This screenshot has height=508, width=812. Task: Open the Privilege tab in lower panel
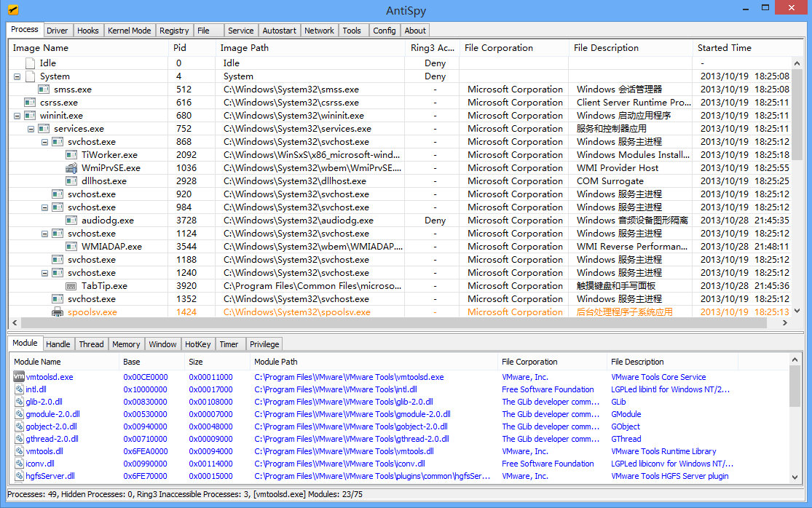point(264,344)
